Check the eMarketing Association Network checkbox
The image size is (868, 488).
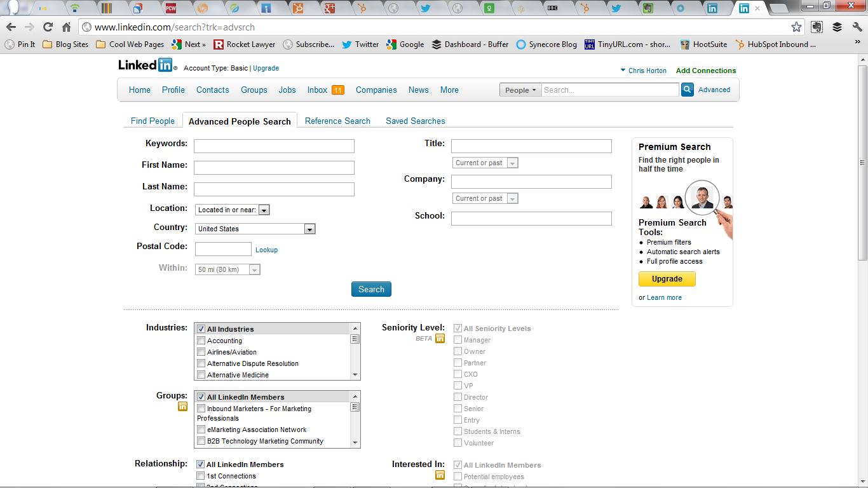(201, 430)
